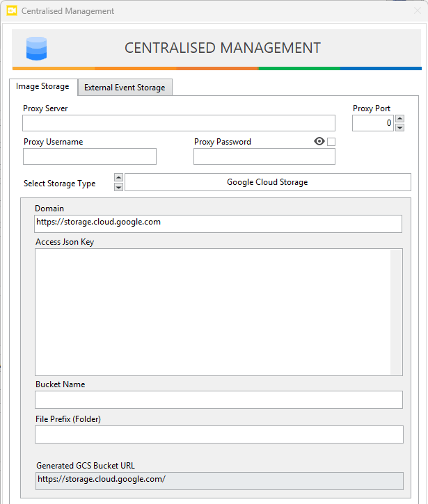Click the eye icon beside Proxy Password
Screen dimensions: 428x504
pos(319,141)
